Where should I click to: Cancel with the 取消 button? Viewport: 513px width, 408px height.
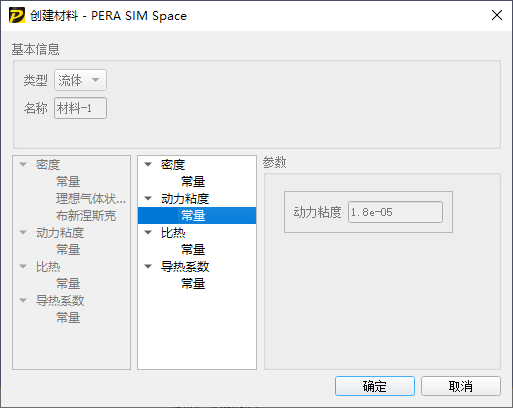tap(461, 386)
